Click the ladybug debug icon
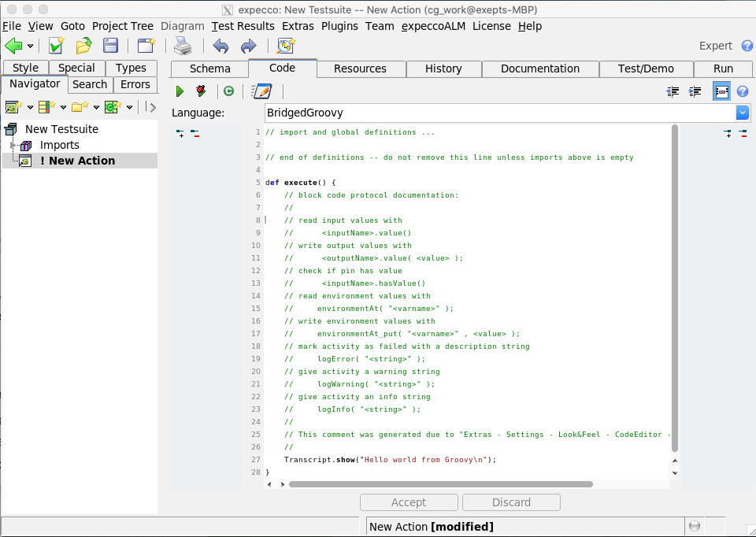Image resolution: width=756 pixels, height=537 pixels. pyautogui.click(x=201, y=91)
